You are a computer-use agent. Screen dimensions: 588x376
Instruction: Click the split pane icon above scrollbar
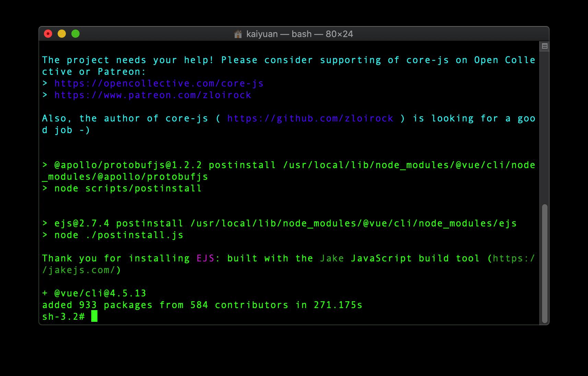(x=544, y=46)
